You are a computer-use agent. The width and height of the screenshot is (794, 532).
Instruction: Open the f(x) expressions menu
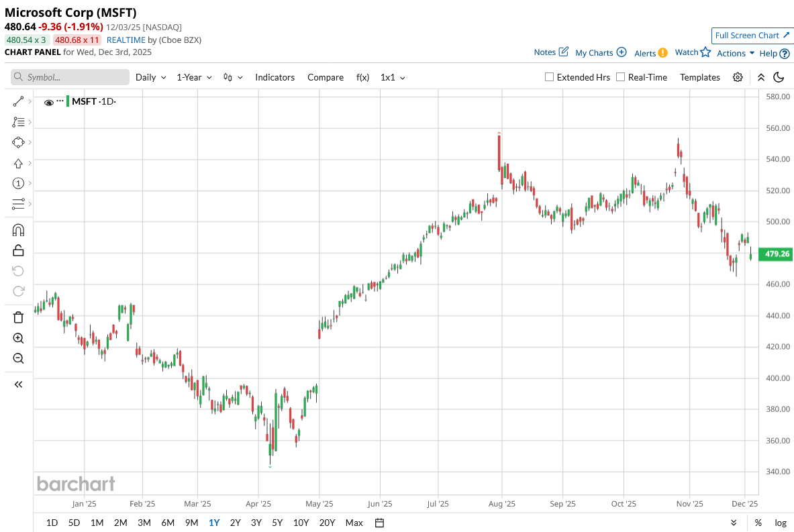pyautogui.click(x=362, y=77)
